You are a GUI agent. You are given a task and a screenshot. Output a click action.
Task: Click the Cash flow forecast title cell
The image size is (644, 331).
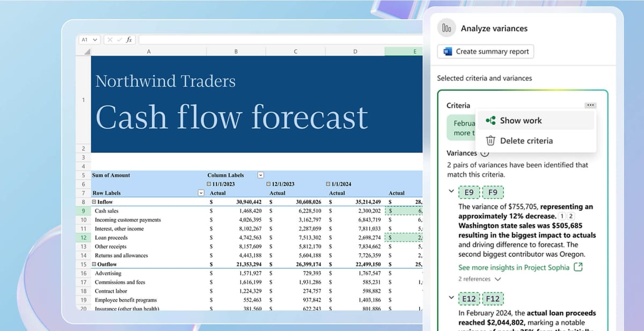(231, 117)
